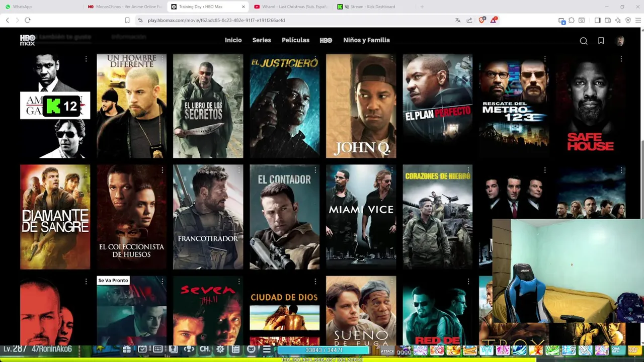This screenshot has width=644, height=362.
Task: Open options menu on El Justiciero poster
Action: point(315,59)
